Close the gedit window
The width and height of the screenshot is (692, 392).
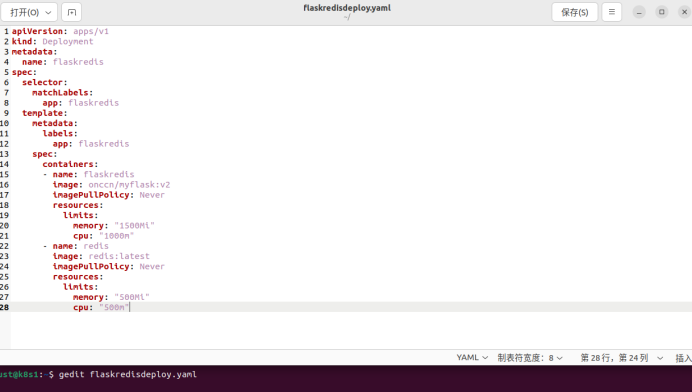(x=684, y=12)
